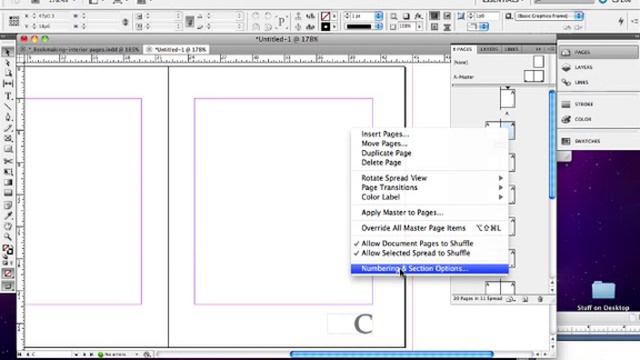
Task: Open the stroke weight dropdown
Action: click(378, 16)
